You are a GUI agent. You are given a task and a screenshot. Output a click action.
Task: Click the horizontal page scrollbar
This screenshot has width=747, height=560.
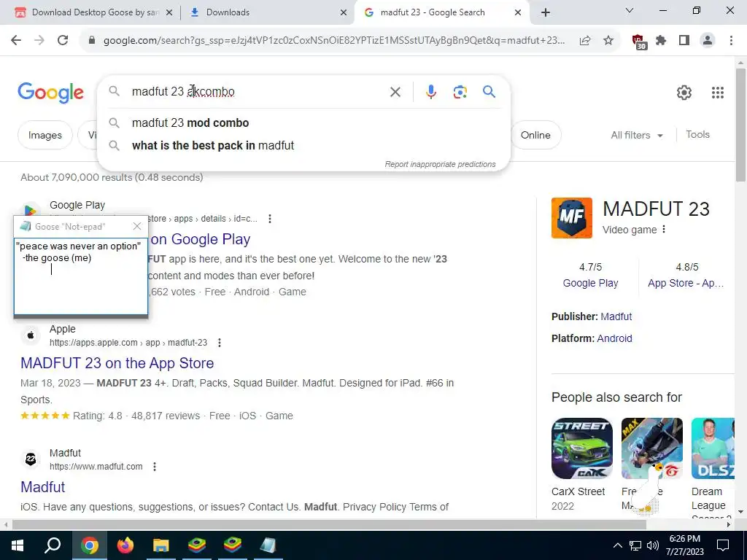tap(329, 524)
